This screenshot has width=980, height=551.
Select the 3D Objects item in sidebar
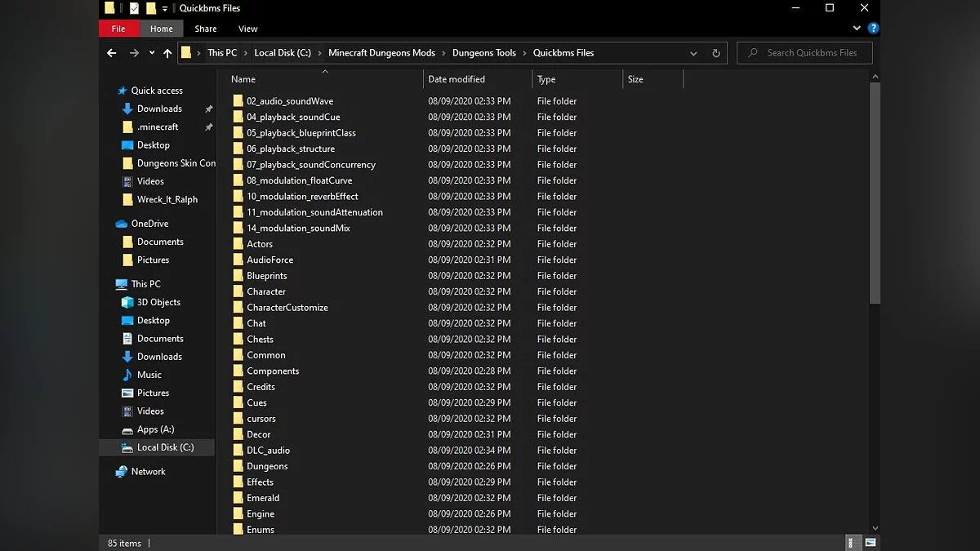(x=157, y=302)
